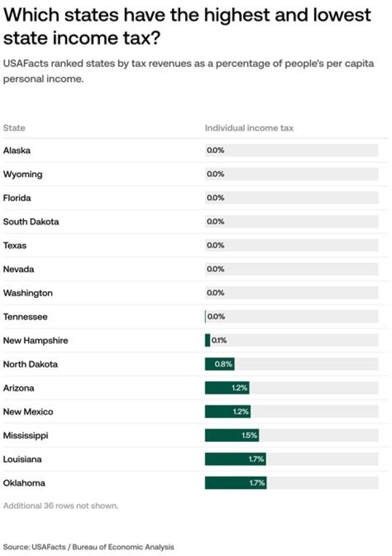The width and height of the screenshot is (392, 556).
Task: Click on the Florida row label
Action: [17, 198]
